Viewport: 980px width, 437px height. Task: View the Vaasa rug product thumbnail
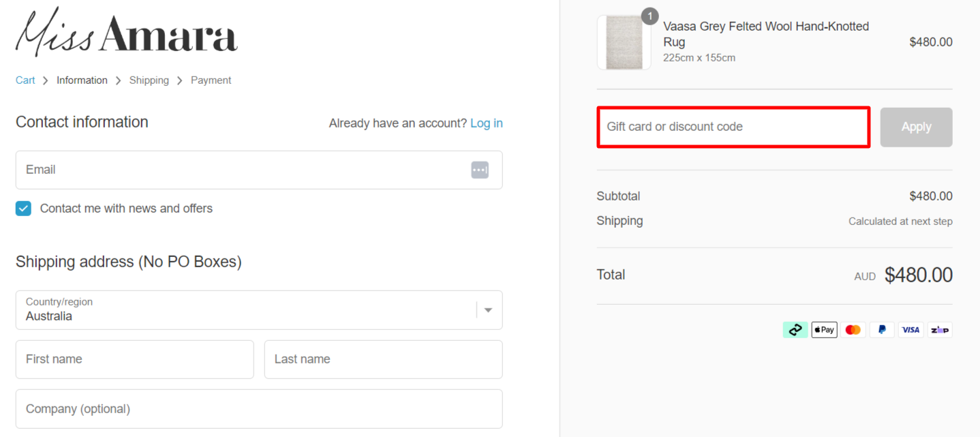(x=624, y=42)
